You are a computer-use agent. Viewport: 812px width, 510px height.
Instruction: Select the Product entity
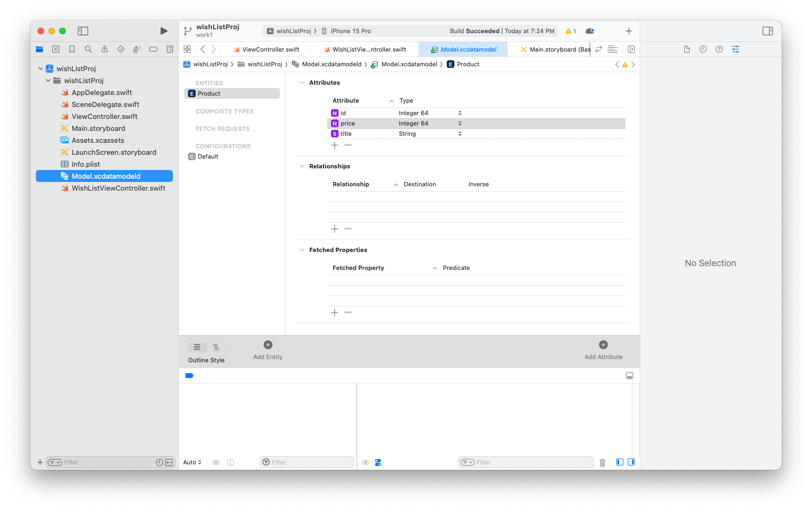pos(232,93)
